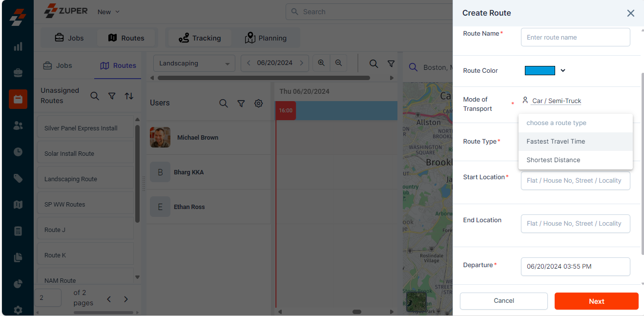Click the blue route color swatch
Screen dimensions: 644x316
(x=540, y=71)
